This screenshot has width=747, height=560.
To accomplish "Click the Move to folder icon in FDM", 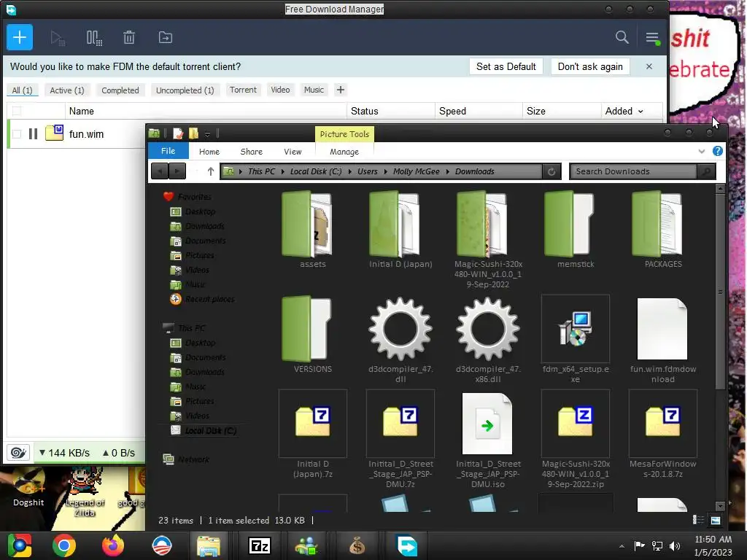I will [x=166, y=38].
